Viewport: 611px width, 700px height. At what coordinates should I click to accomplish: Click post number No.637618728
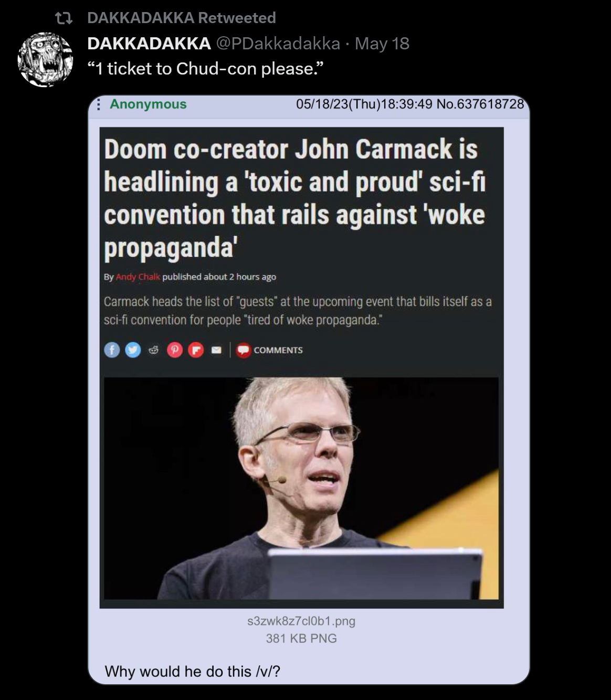(480, 104)
